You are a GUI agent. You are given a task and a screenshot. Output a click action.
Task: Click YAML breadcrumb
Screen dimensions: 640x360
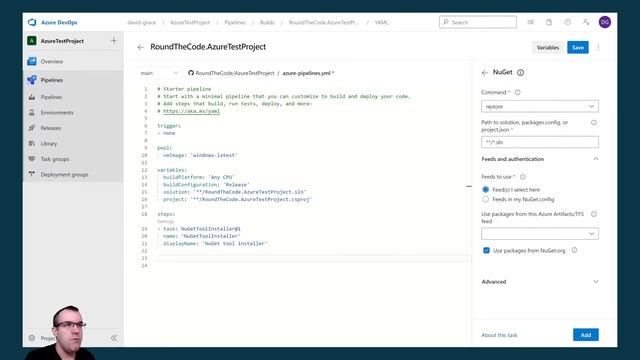click(381, 22)
